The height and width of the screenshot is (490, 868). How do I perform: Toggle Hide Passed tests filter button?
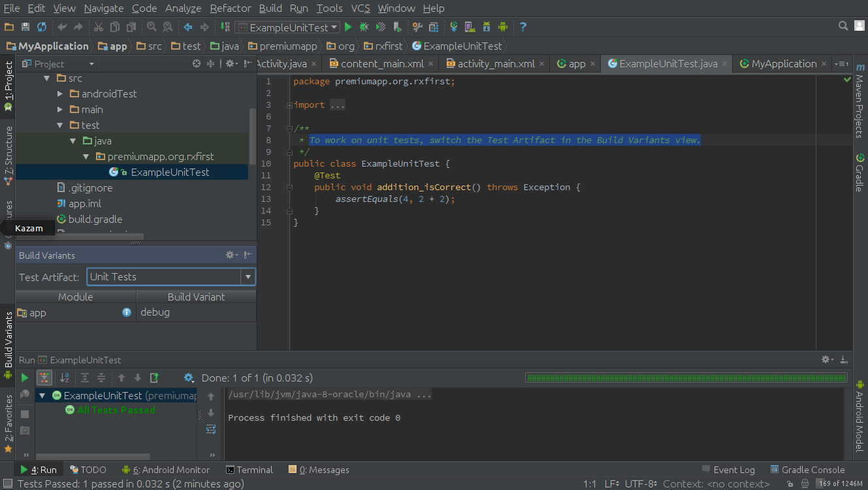pyautogui.click(x=44, y=378)
